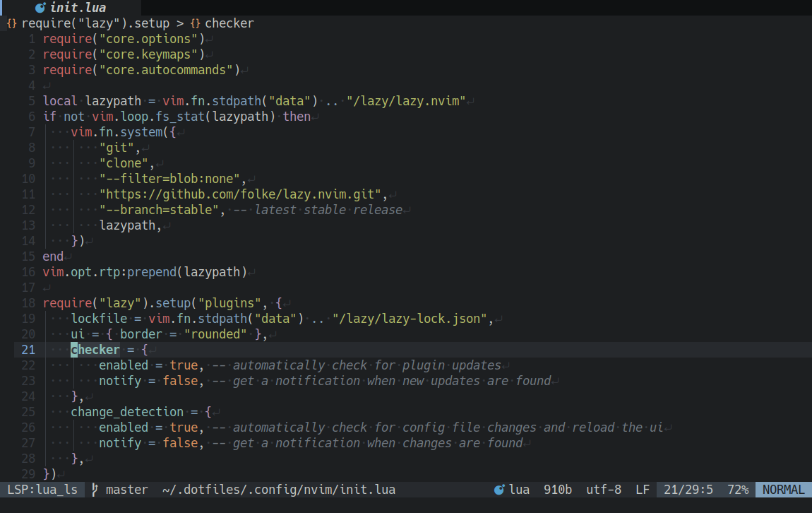Click the braces icon before require("lazy").setup breadcrumb

[11, 23]
